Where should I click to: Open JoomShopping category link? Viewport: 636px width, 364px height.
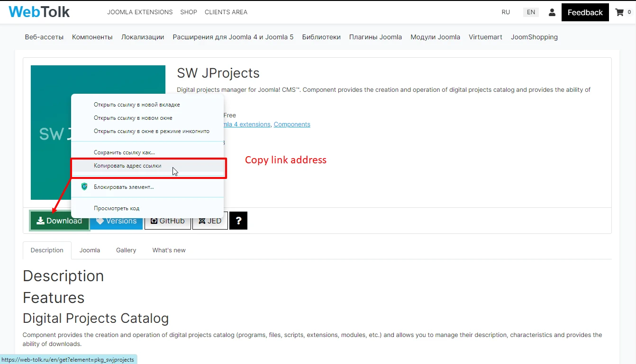point(534,37)
